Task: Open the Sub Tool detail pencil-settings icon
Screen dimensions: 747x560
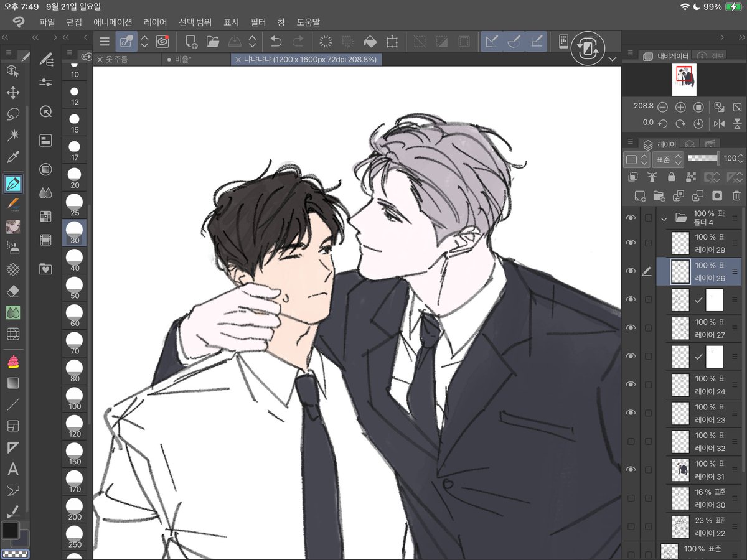Action: 45,59
